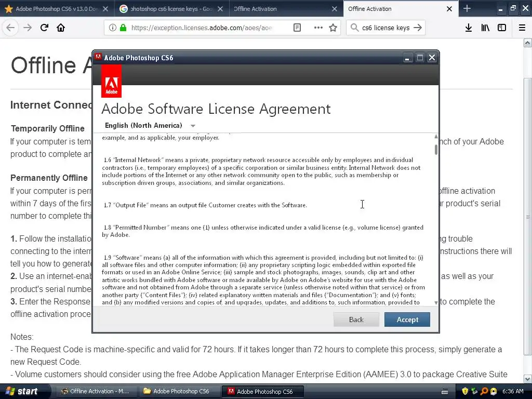This screenshot has width=532, height=399.
Task: Click the Permanently Offline heading
Action: 49,178
